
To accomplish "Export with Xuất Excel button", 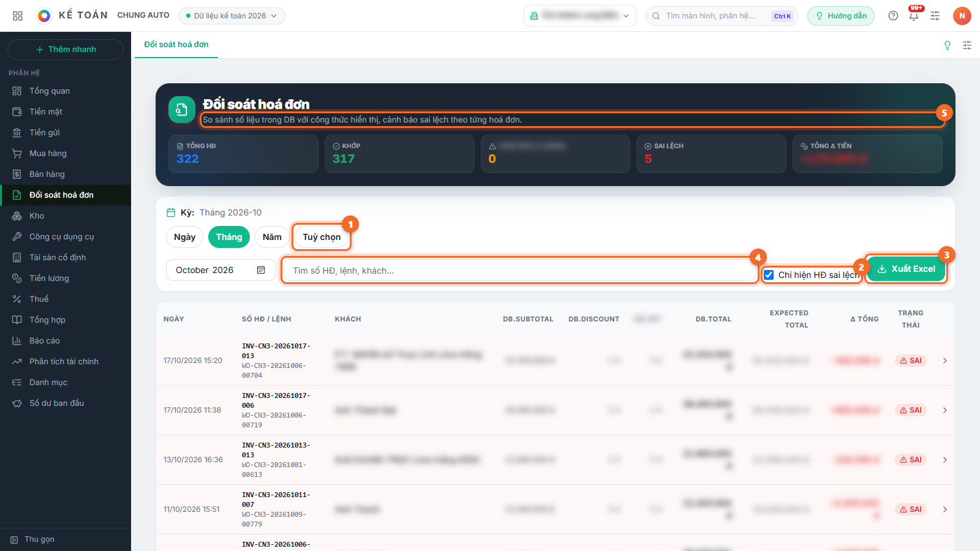I will [907, 269].
